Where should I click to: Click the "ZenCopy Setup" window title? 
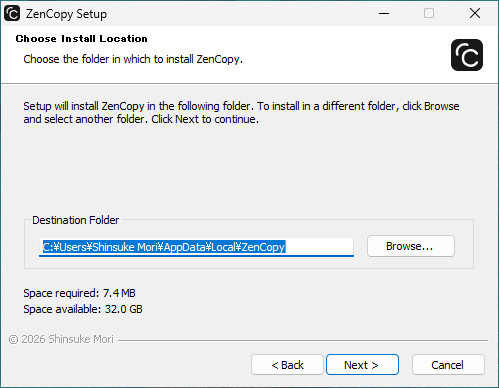[x=66, y=14]
